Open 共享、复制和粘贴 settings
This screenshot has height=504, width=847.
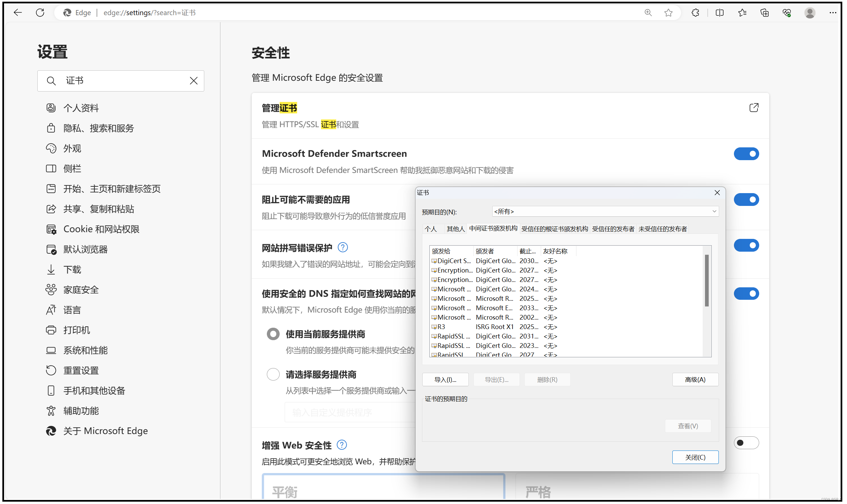pyautogui.click(x=90, y=209)
